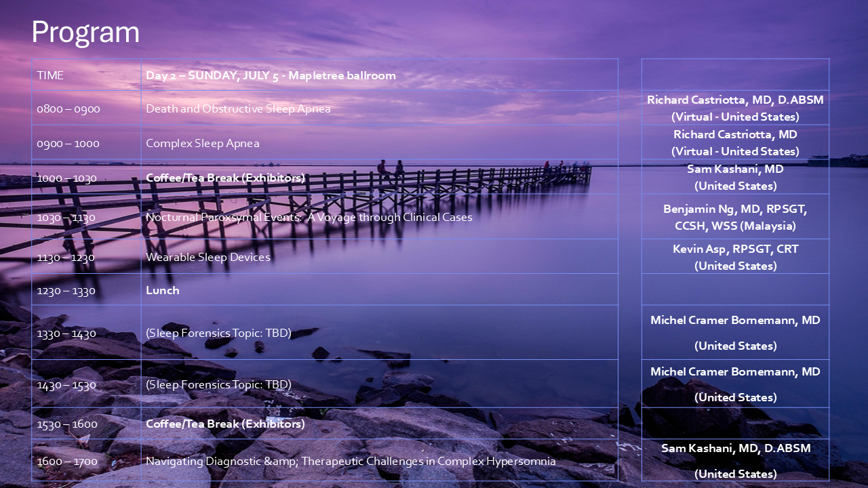The width and height of the screenshot is (868, 488).
Task: Select the Complex Sleep Apnea session cell
Action: pyautogui.click(x=202, y=144)
